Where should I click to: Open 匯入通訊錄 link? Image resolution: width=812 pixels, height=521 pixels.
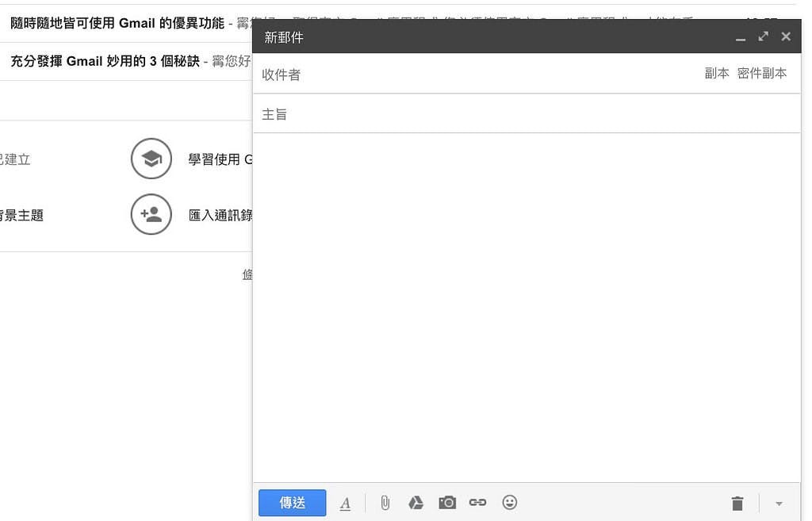(x=220, y=215)
